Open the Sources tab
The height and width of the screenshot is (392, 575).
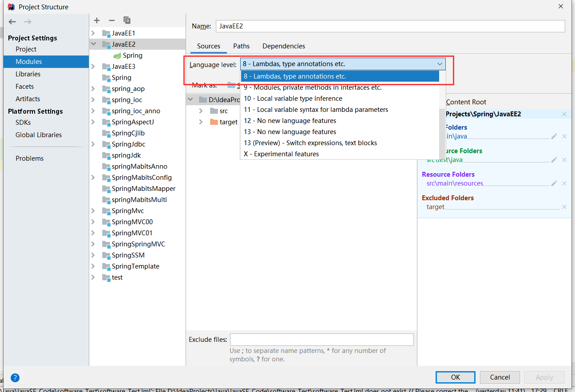[209, 46]
